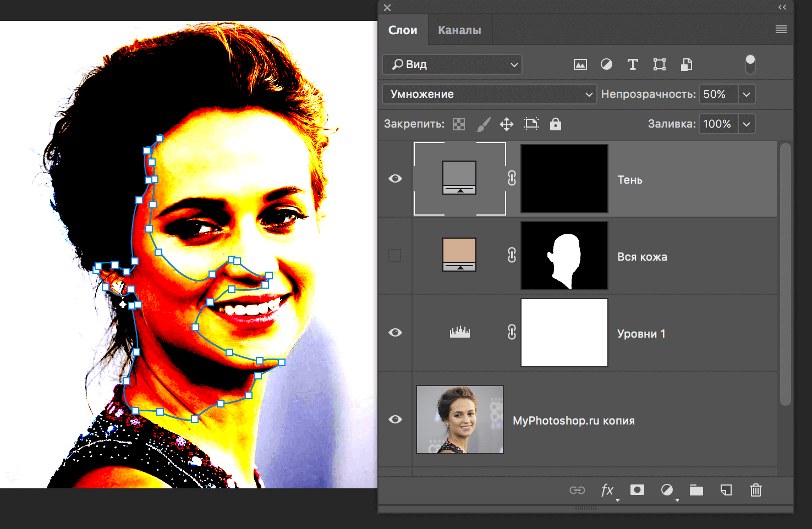Lock the layer with the padlock icon

(x=556, y=124)
